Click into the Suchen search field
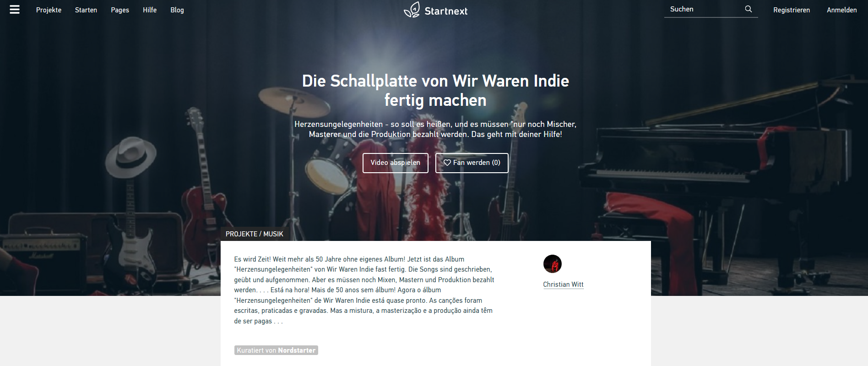Image resolution: width=868 pixels, height=366 pixels. click(704, 9)
